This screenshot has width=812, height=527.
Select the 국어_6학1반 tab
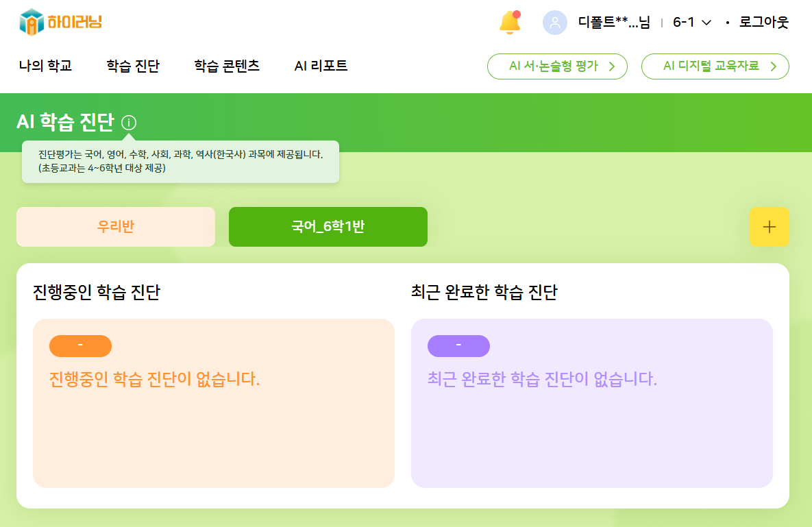pyautogui.click(x=328, y=227)
